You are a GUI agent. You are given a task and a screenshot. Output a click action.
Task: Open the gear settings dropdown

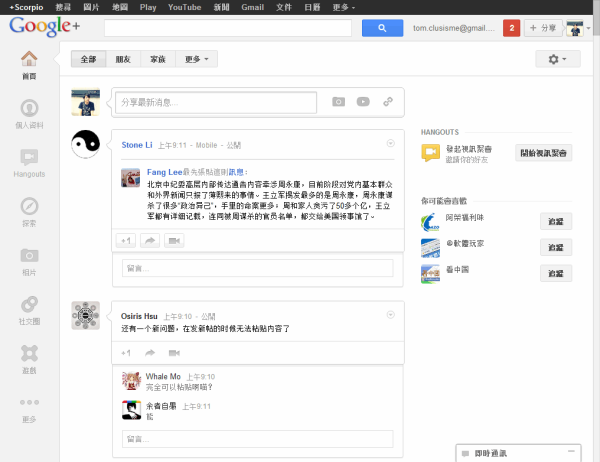click(558, 59)
